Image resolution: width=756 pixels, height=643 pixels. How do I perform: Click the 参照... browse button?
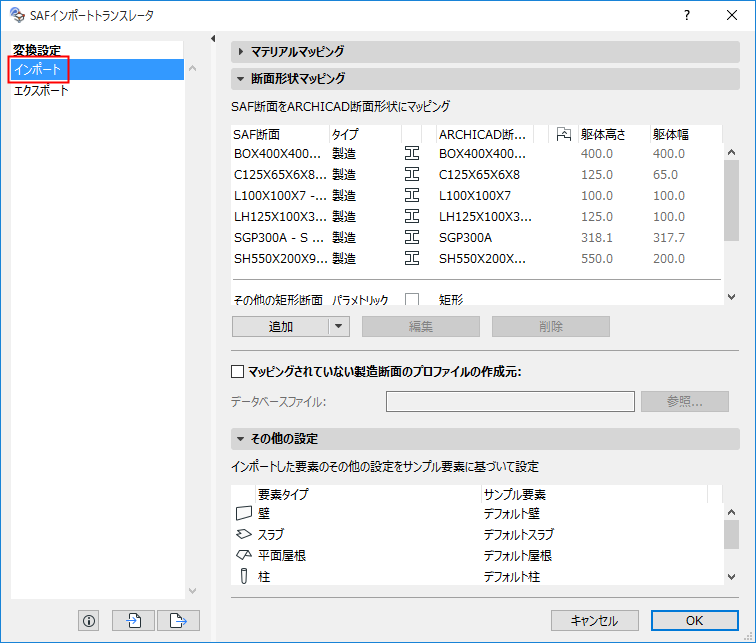point(685,401)
